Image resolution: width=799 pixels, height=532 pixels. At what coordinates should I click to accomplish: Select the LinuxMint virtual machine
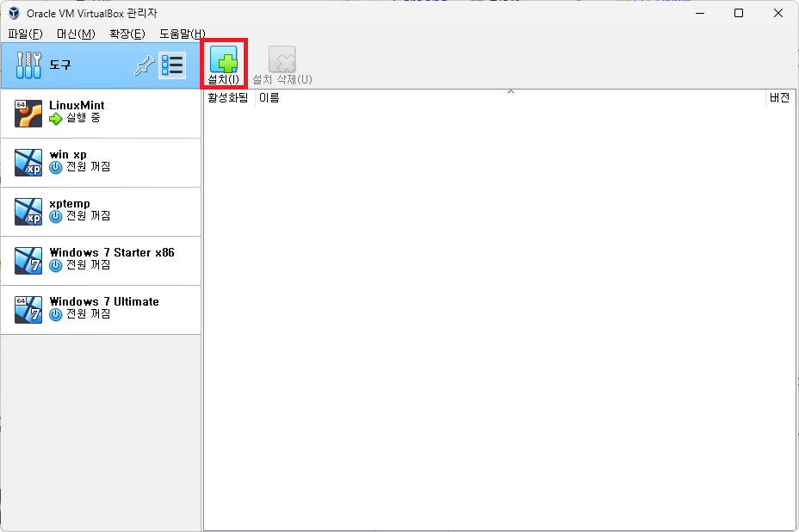coord(101,113)
